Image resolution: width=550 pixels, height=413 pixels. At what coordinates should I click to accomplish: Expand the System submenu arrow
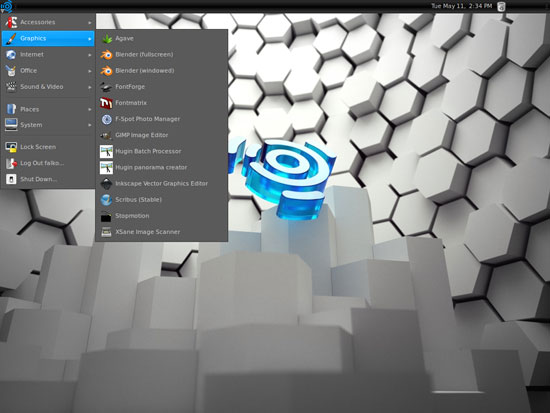90,125
